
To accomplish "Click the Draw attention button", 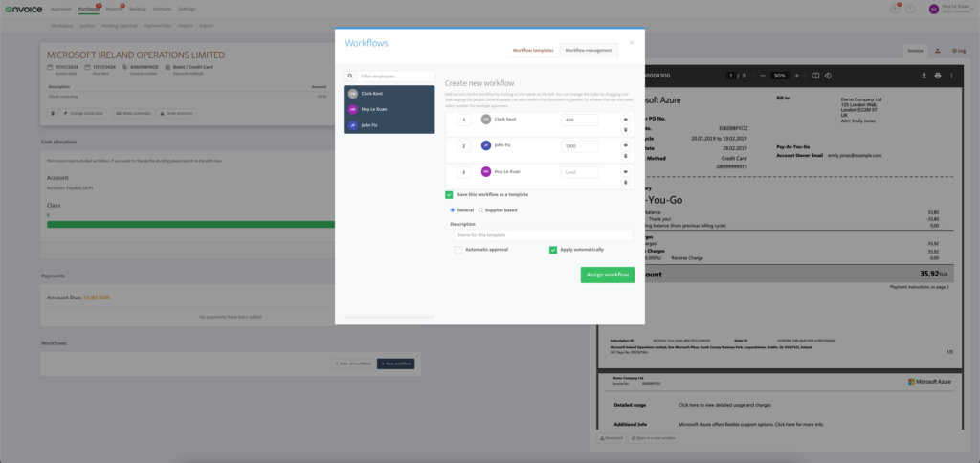I will (x=176, y=113).
